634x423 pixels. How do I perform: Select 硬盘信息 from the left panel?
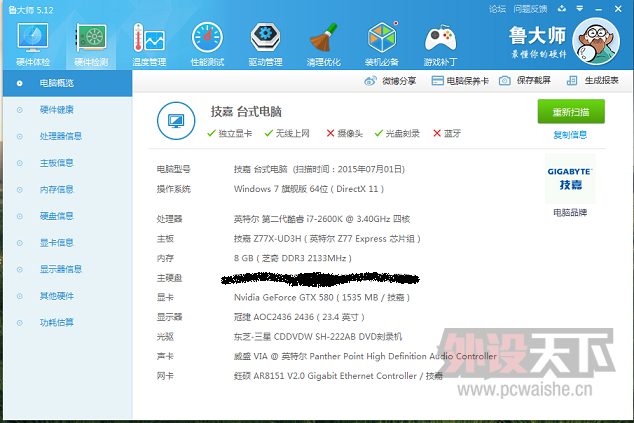[56, 215]
